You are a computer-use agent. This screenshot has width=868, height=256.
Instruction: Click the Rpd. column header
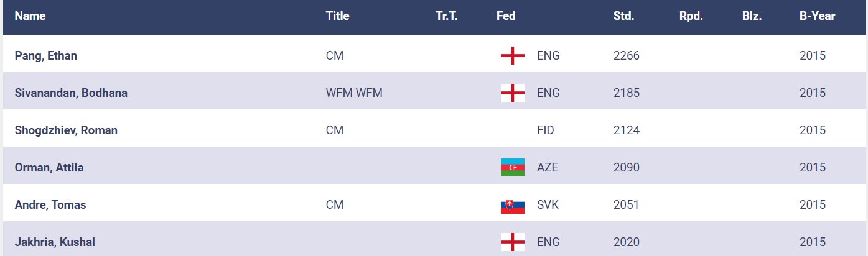691,16
